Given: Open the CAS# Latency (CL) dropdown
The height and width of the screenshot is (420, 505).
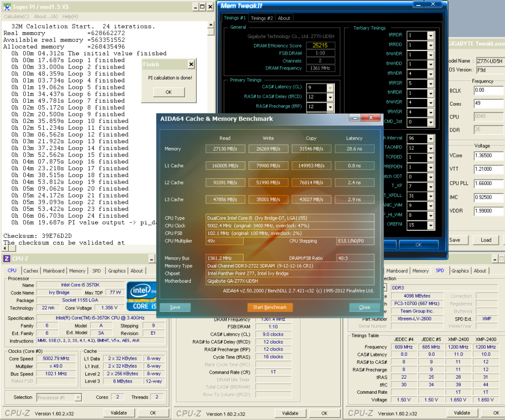Looking at the screenshot, I should point(330,88).
